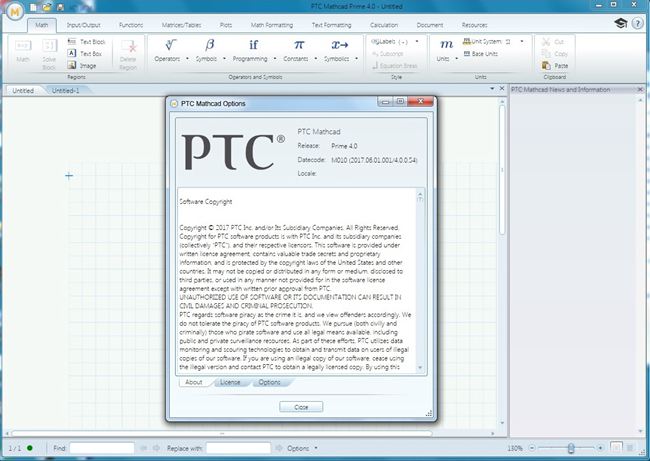Click the Help question mark icon

pos(638,23)
